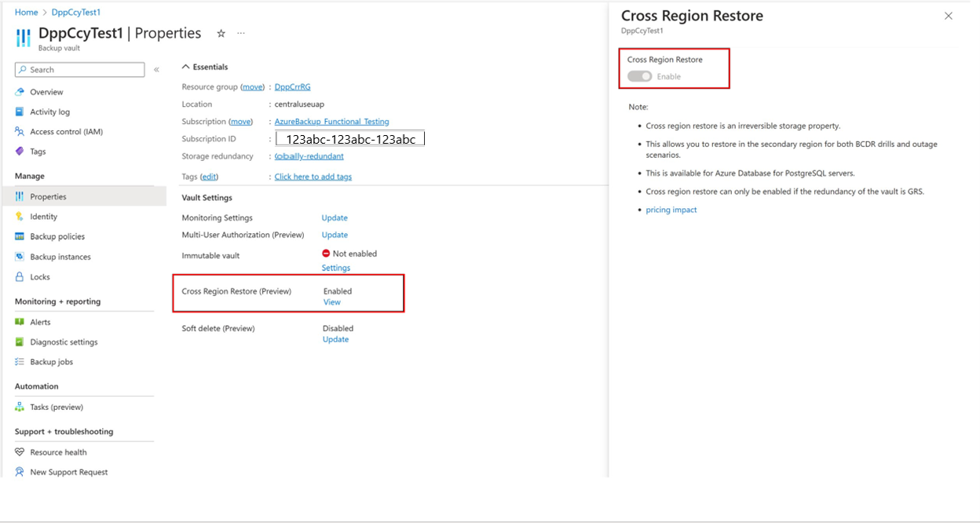Enable the Cross Region Restore toggle
The image size is (980, 523).
tap(638, 74)
